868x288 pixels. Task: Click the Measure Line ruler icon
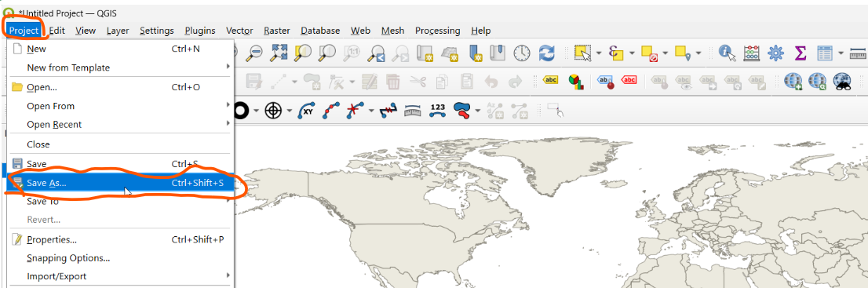point(858,53)
